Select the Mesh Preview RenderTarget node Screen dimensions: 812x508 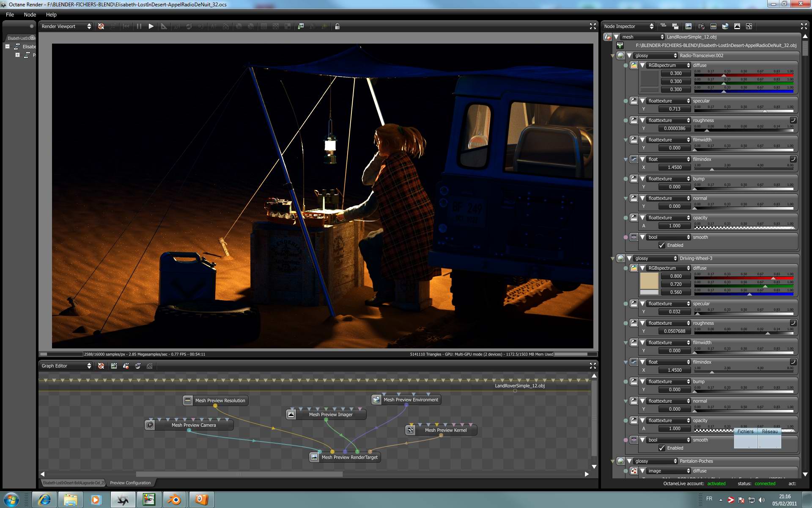click(349, 457)
